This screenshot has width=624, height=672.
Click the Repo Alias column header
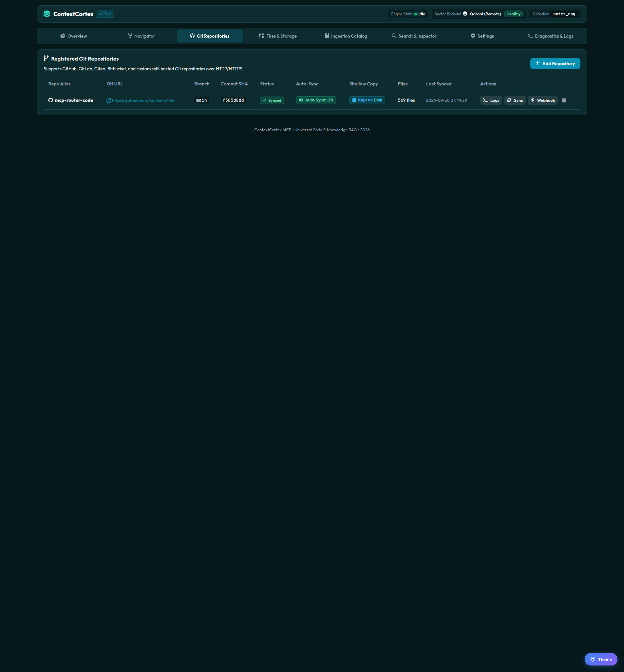pyautogui.click(x=59, y=84)
